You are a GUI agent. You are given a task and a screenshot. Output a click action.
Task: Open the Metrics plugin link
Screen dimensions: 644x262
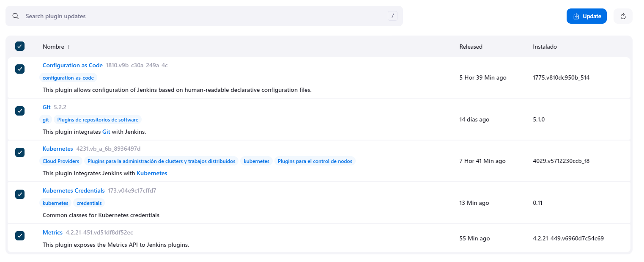point(52,232)
